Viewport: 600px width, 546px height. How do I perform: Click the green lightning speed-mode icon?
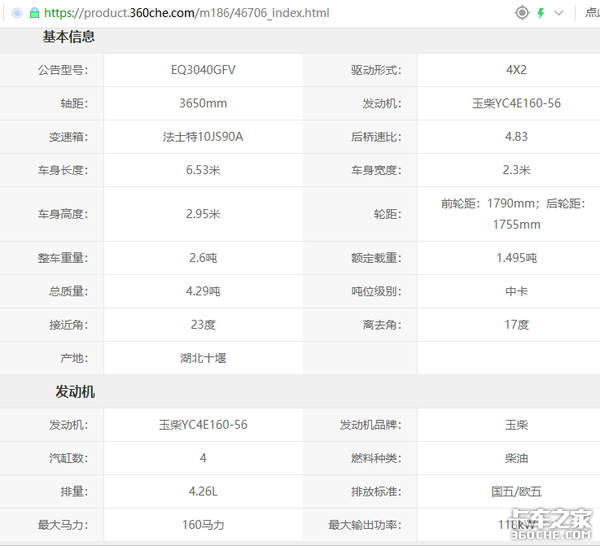(541, 13)
